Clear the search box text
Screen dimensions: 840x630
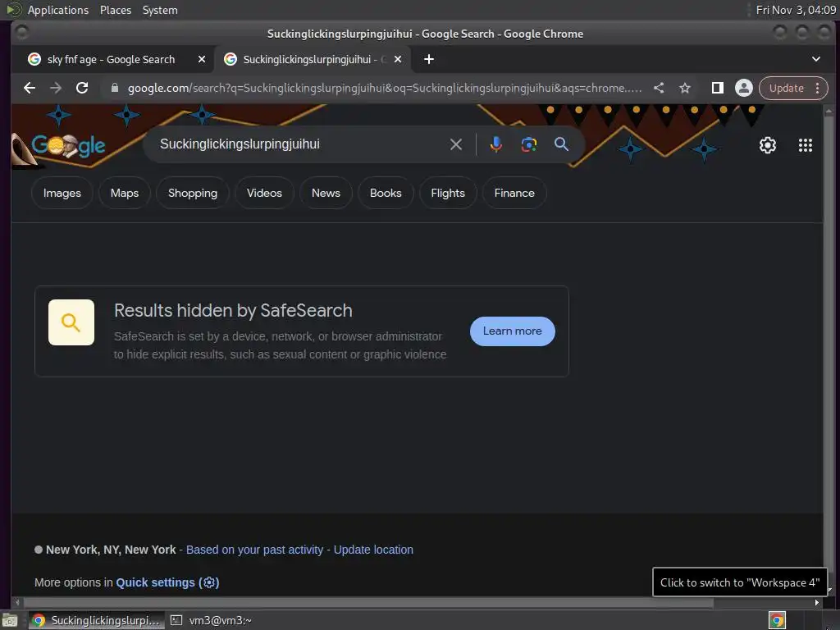click(456, 144)
